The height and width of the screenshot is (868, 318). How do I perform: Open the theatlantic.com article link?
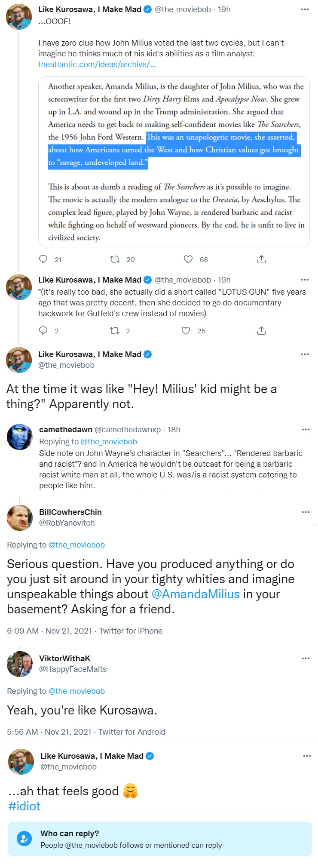tap(97, 65)
